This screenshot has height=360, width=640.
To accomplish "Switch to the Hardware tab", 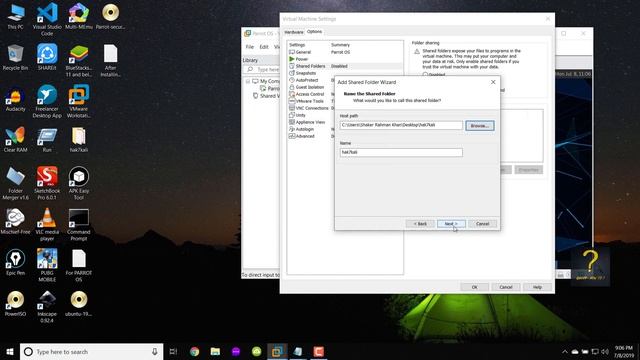I will [293, 32].
